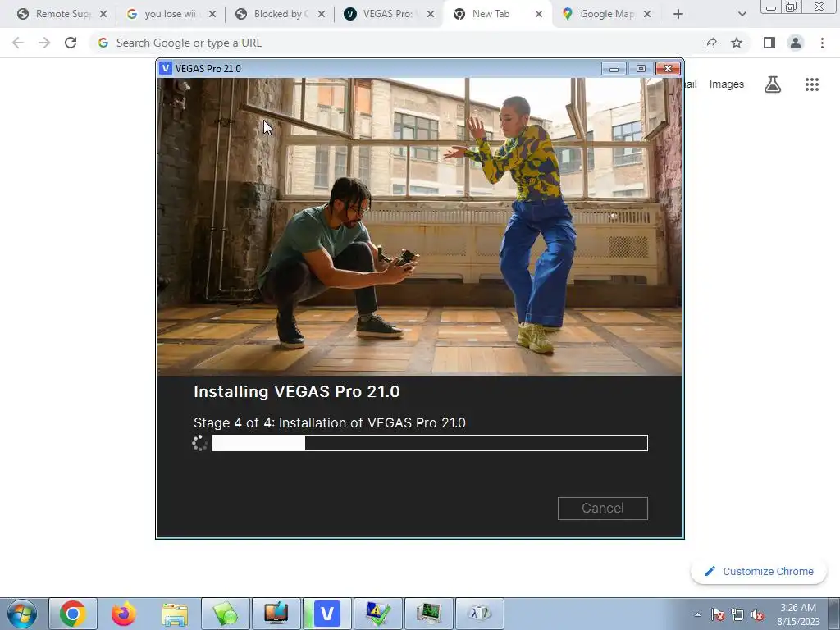Viewport: 840px width, 630px height.
Task: Open the green tag taskbar app
Action: 226,614
